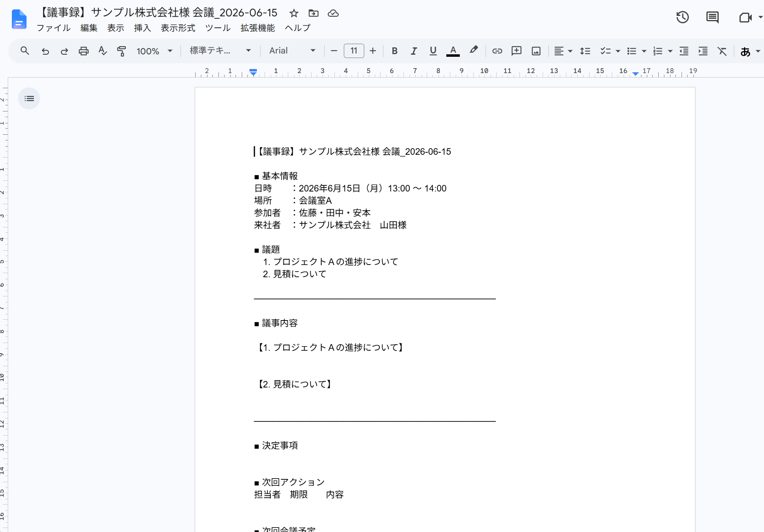Open the 拡張機能 menu
764x532 pixels.
point(258,28)
